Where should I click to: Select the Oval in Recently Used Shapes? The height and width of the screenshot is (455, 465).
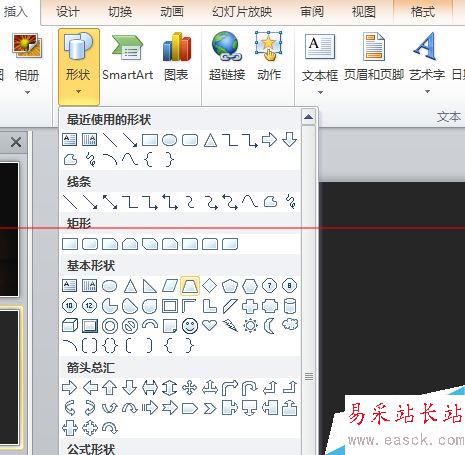(169, 140)
